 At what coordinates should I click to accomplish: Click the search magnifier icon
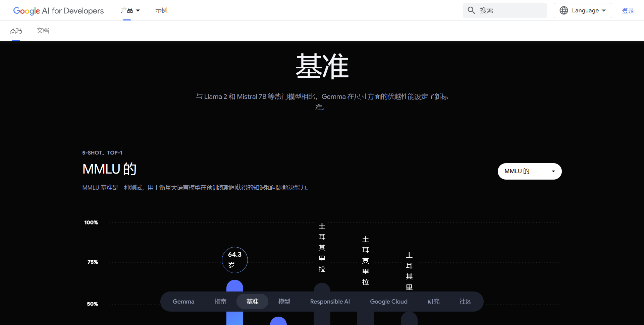(471, 10)
